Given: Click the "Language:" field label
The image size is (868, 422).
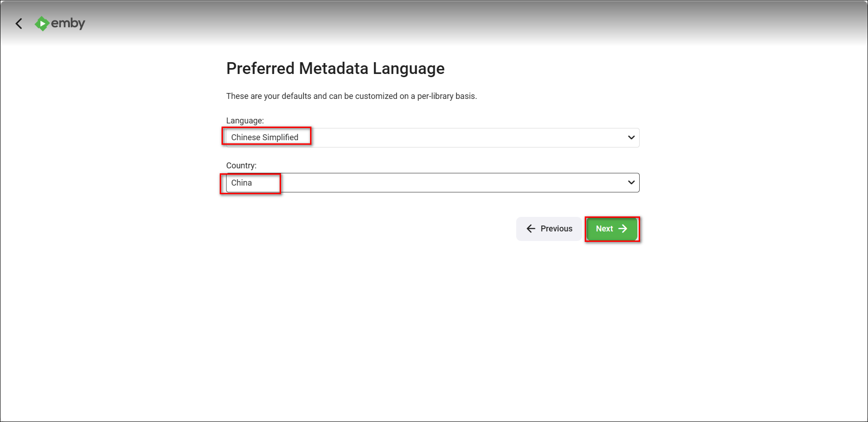Looking at the screenshot, I should click(245, 121).
